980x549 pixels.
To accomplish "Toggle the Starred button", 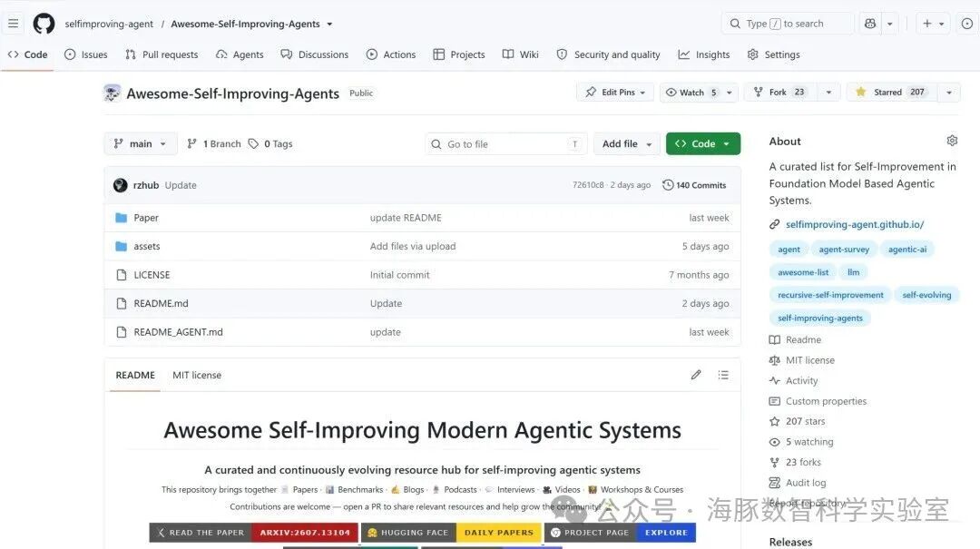I will (891, 92).
